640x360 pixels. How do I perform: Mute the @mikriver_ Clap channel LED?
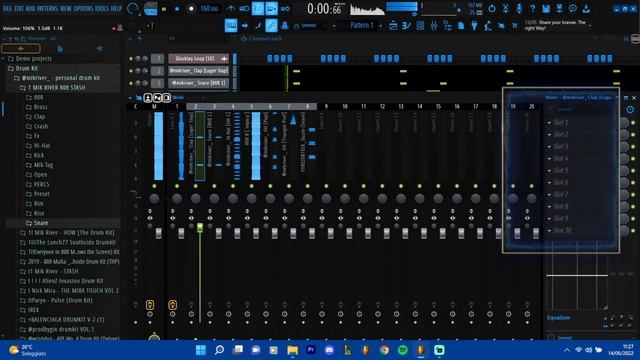131,71
